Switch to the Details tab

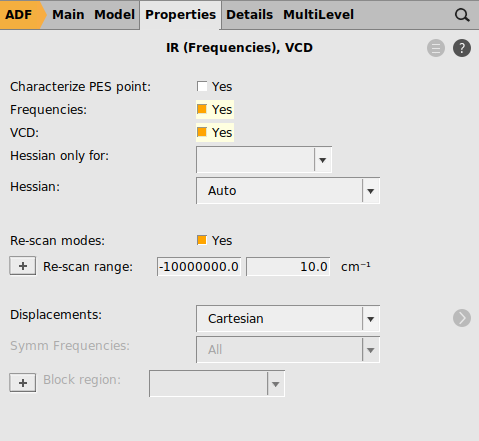(x=249, y=15)
